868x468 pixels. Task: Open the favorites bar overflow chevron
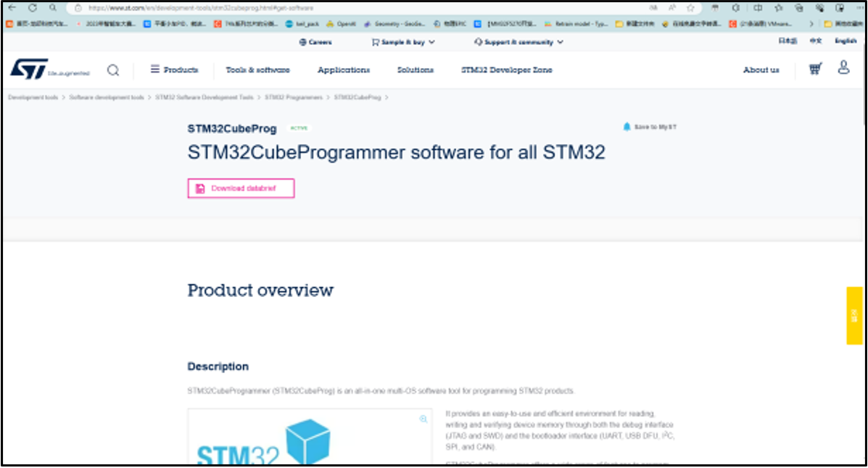point(811,24)
